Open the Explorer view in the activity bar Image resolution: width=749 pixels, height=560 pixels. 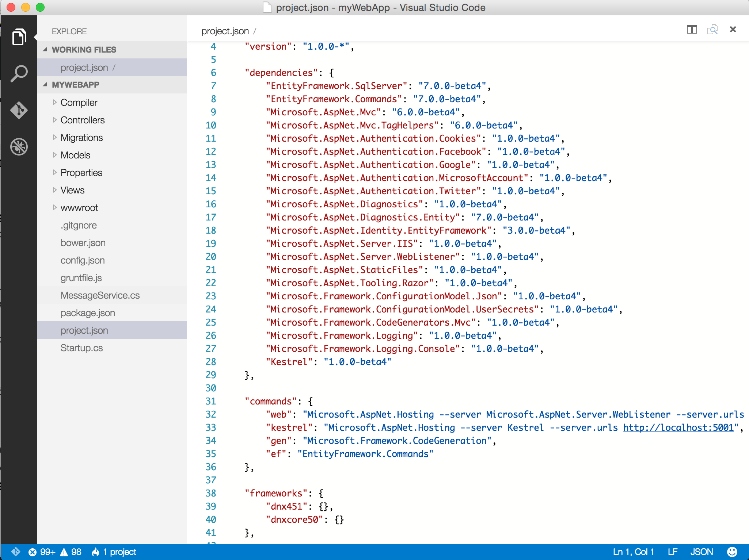point(19,37)
